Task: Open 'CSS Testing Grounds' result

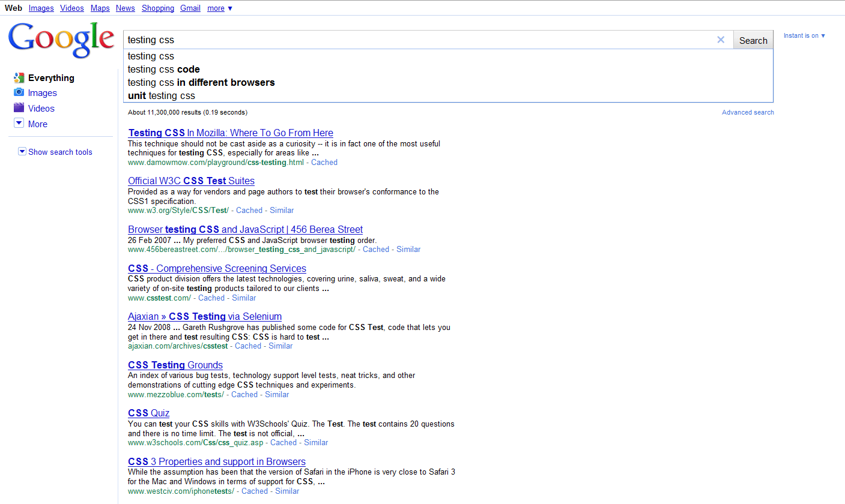Action: coord(175,365)
